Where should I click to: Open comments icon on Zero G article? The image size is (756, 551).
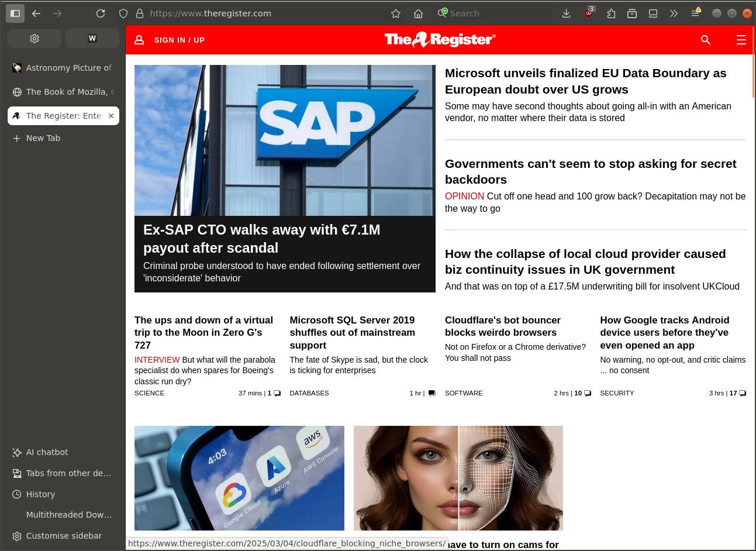pyautogui.click(x=277, y=393)
